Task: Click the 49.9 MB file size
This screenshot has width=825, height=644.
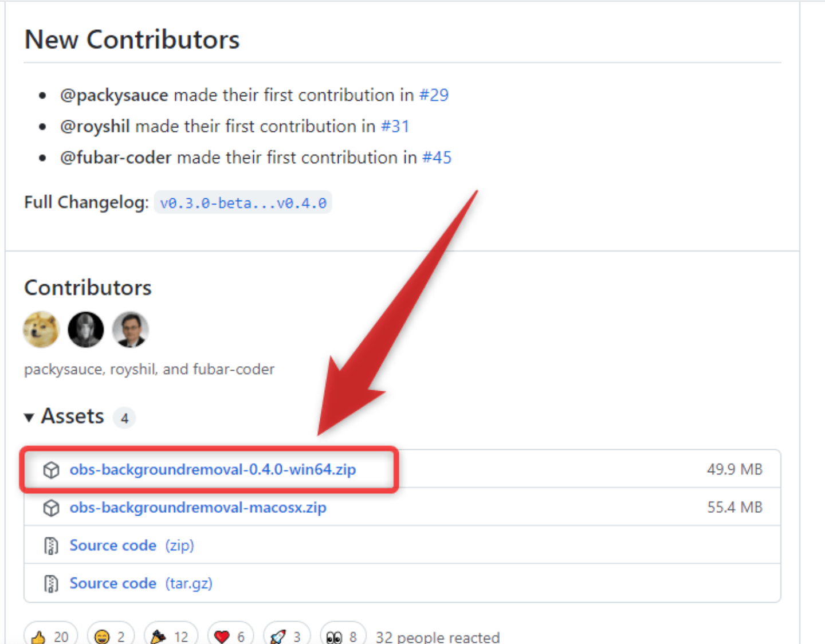Action: (x=734, y=469)
